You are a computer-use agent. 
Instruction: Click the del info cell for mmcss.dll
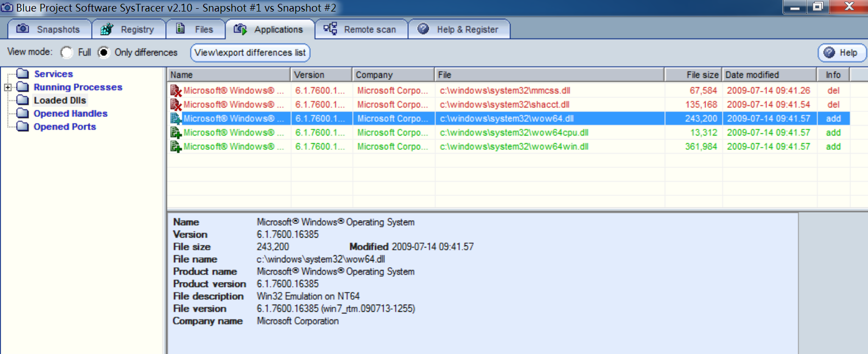pos(833,91)
